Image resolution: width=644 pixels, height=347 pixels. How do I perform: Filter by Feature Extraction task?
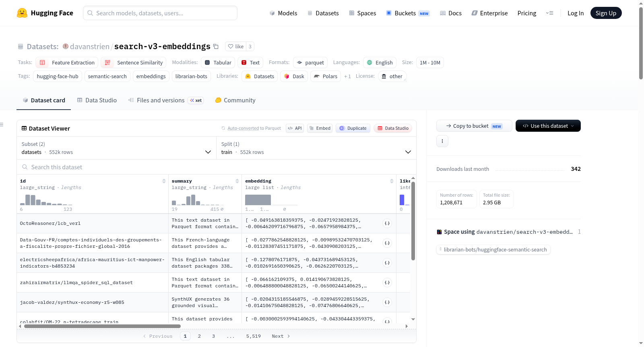67,62
